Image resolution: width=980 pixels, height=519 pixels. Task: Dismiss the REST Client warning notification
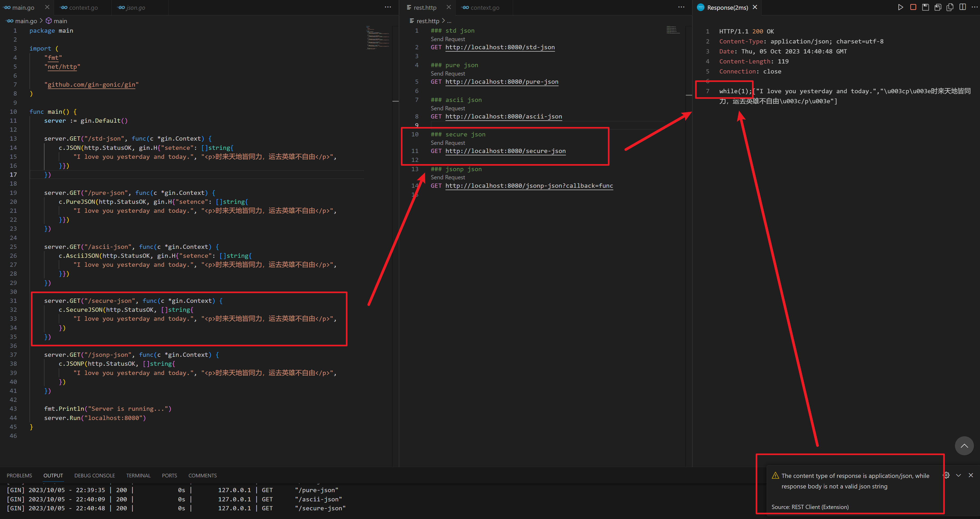[x=971, y=475]
